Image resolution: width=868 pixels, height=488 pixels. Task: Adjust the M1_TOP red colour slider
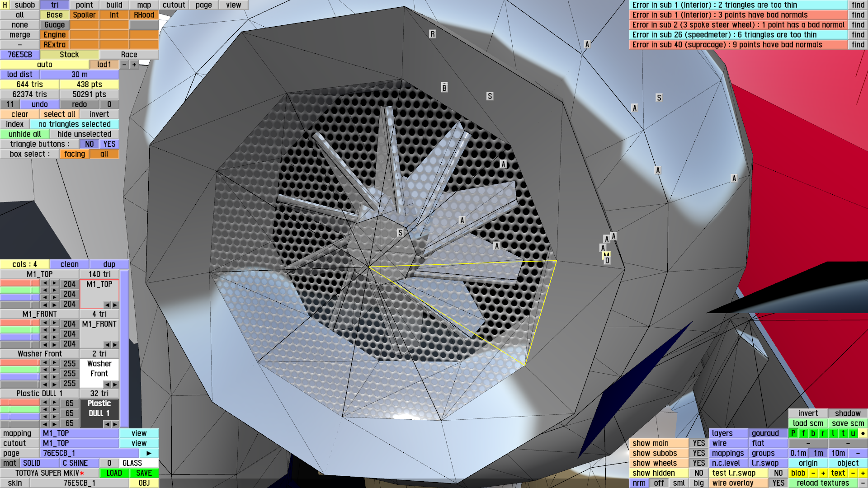20,284
